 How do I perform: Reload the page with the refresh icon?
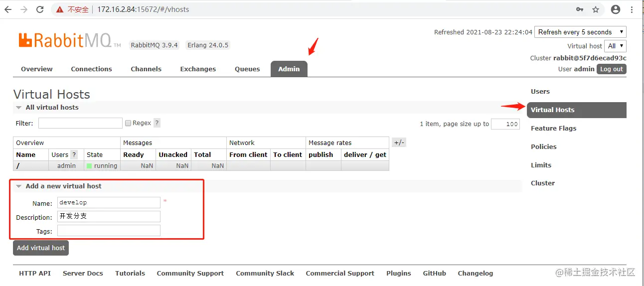coord(40,9)
